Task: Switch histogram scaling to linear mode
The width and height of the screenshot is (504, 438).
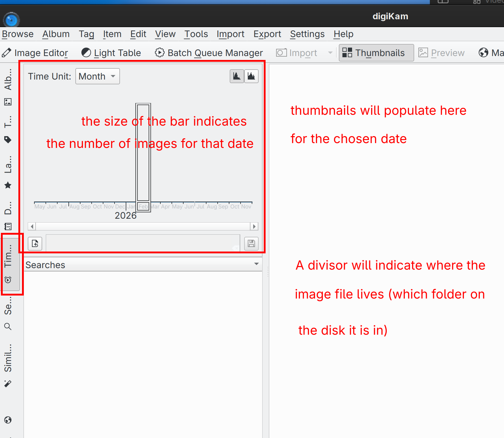Action: (237, 76)
